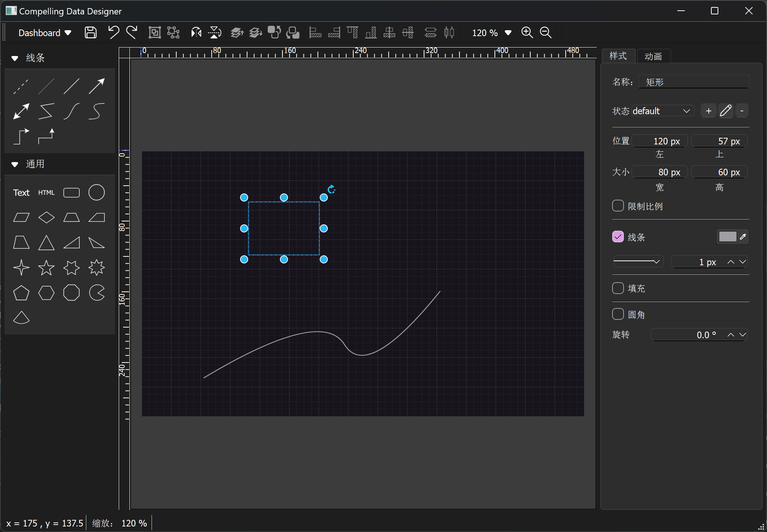Select the pentagon shape tool

(x=21, y=293)
